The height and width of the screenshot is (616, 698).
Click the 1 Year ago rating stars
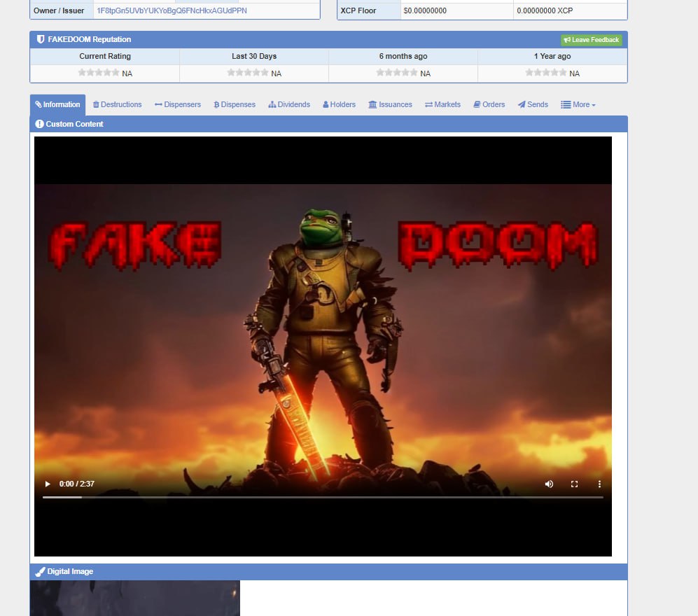pos(546,73)
